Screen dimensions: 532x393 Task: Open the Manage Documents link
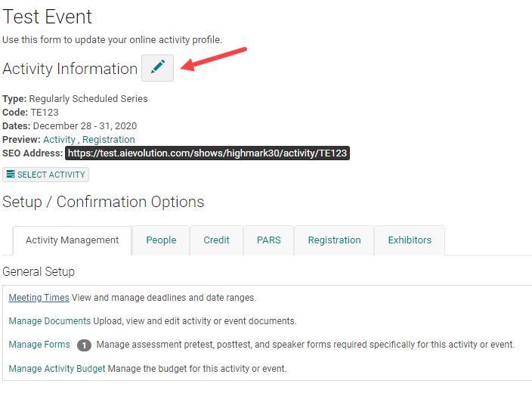[49, 321]
